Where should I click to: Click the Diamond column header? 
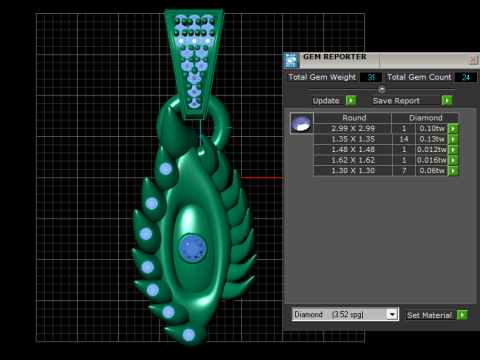[425, 118]
